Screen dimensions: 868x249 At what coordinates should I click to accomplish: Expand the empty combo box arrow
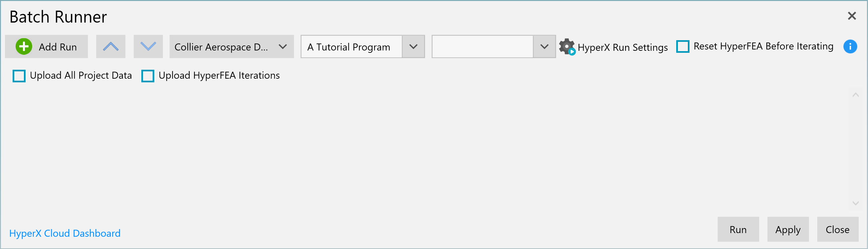click(544, 46)
